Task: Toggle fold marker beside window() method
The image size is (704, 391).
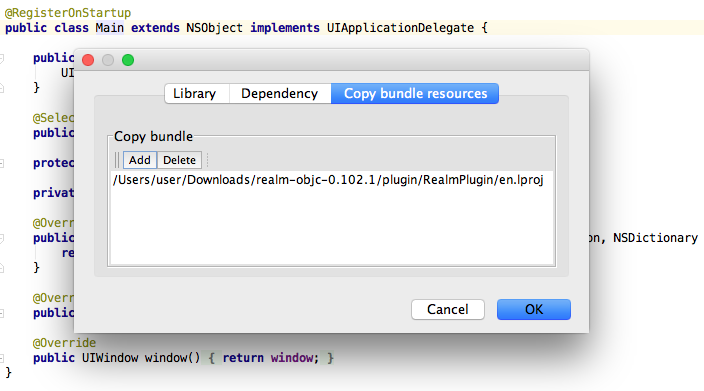Action: pos(2,358)
